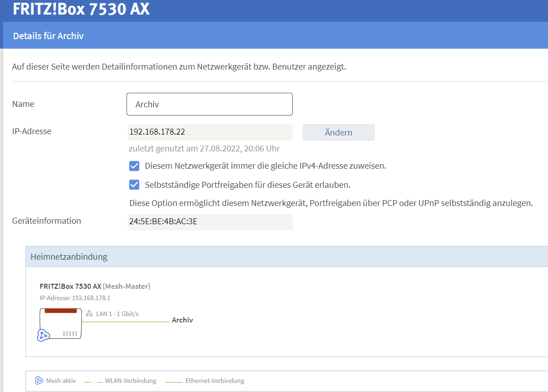Click the FRITZ!Box 7530 AX (Mesh-Master) label
The image size is (548, 392).
pyautogui.click(x=95, y=286)
